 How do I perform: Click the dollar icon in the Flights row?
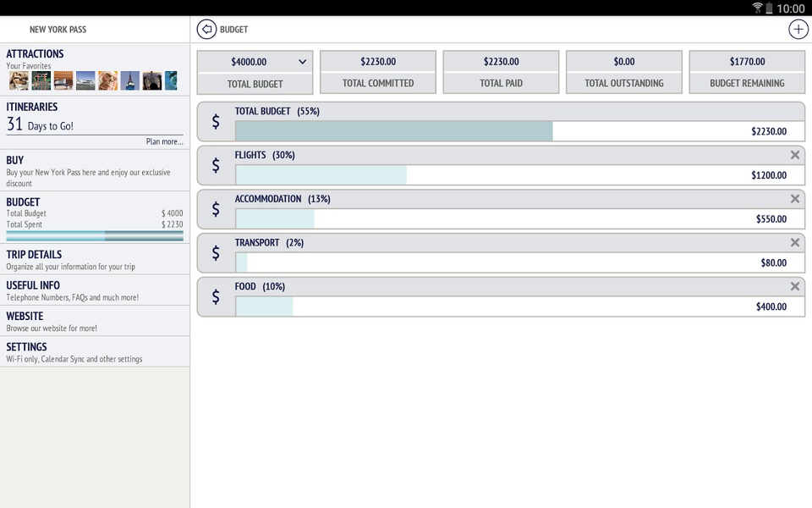pyautogui.click(x=216, y=165)
